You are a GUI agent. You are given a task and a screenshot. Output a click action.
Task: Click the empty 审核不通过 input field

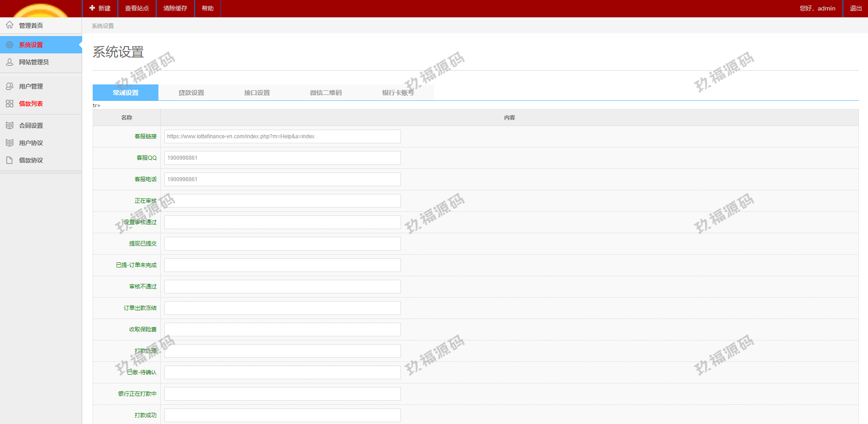coord(282,287)
